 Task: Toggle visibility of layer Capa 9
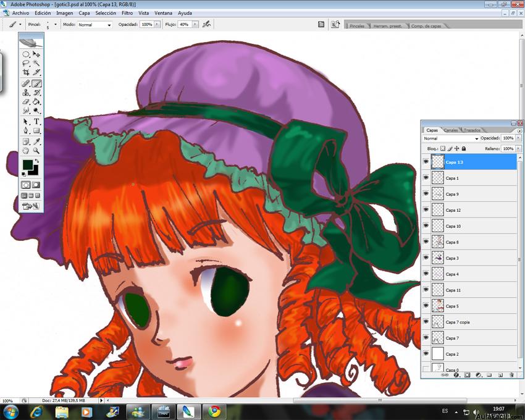426,194
